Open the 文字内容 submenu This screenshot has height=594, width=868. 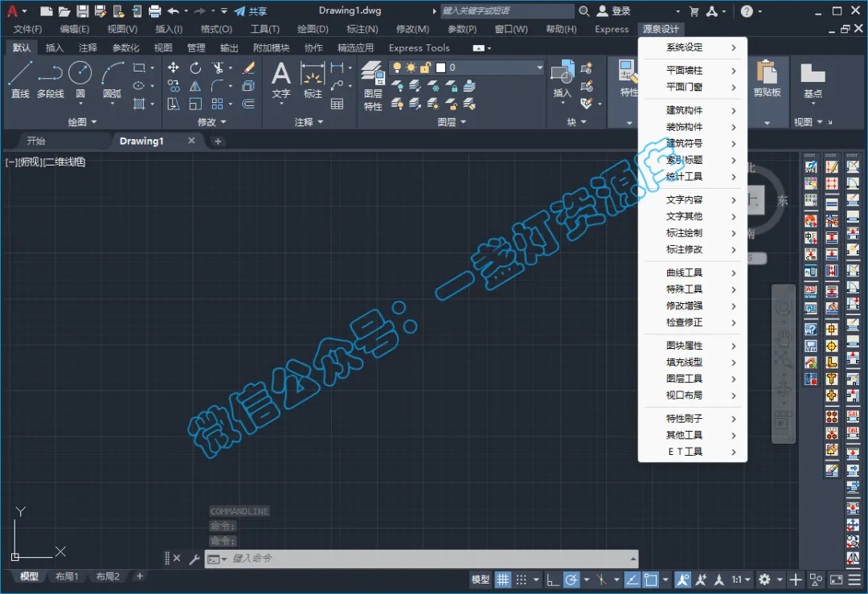coord(693,200)
